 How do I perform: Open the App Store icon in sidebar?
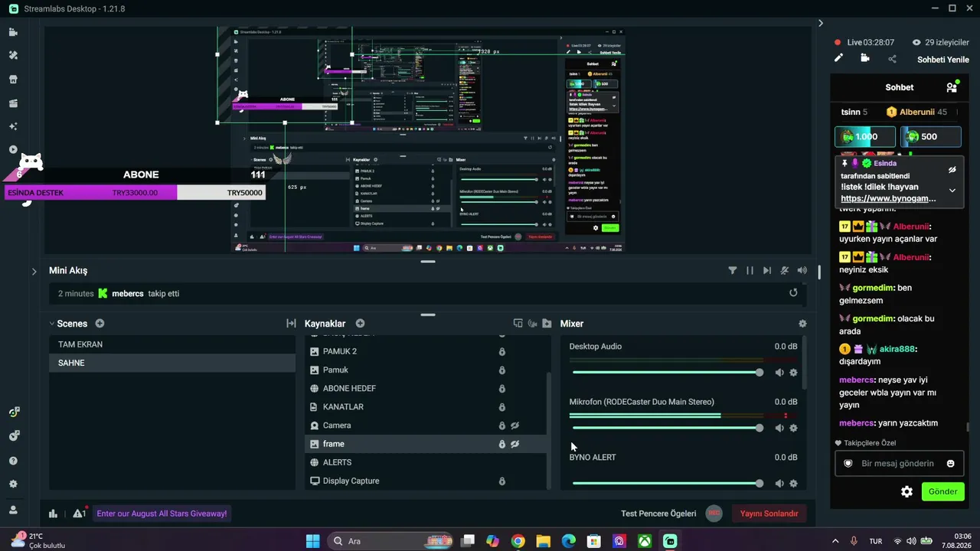coord(13,79)
